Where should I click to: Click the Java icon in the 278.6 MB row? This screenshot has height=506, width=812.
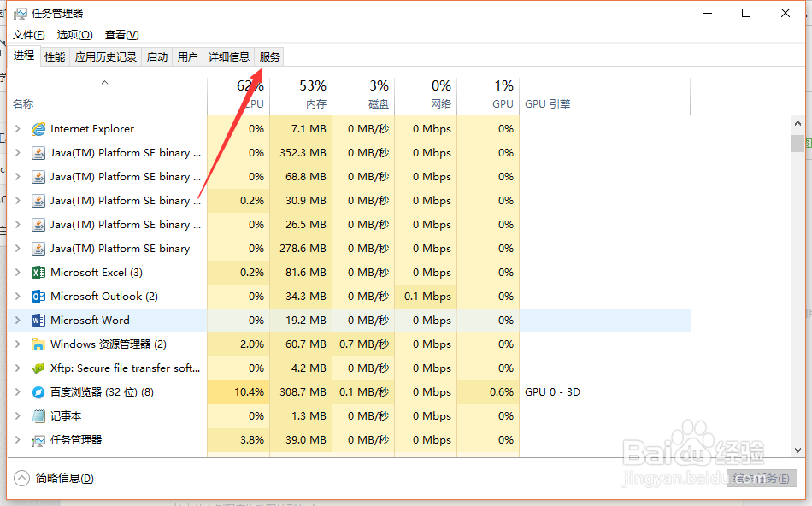point(38,249)
